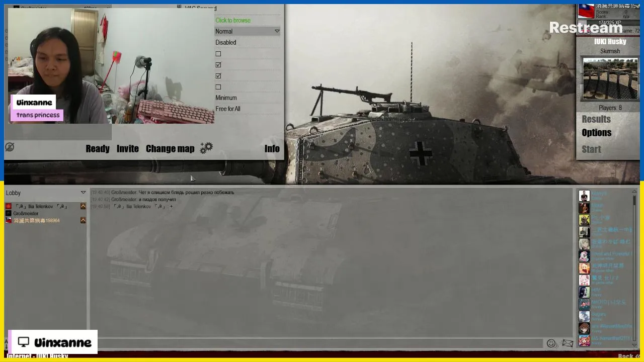
Task: Open the smiley emoji picker in chat
Action: coord(551,343)
